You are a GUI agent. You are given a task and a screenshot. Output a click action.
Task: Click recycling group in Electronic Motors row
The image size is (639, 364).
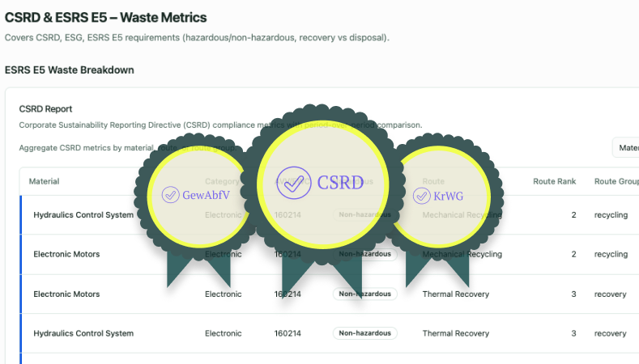[x=611, y=254]
